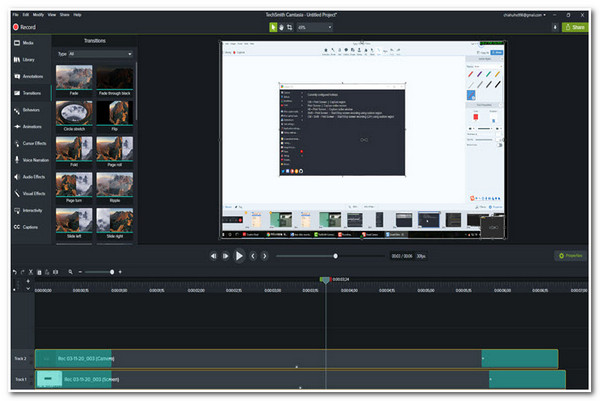Screen dimensions: 600x401
Task: Jump to previous marker with left chevron
Action: coord(253,256)
